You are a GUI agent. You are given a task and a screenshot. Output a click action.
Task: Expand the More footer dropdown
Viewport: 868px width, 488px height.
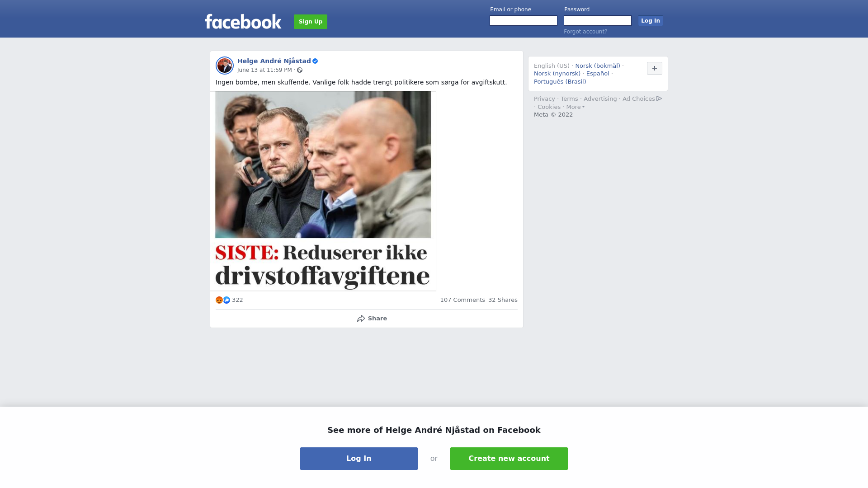tap(576, 107)
